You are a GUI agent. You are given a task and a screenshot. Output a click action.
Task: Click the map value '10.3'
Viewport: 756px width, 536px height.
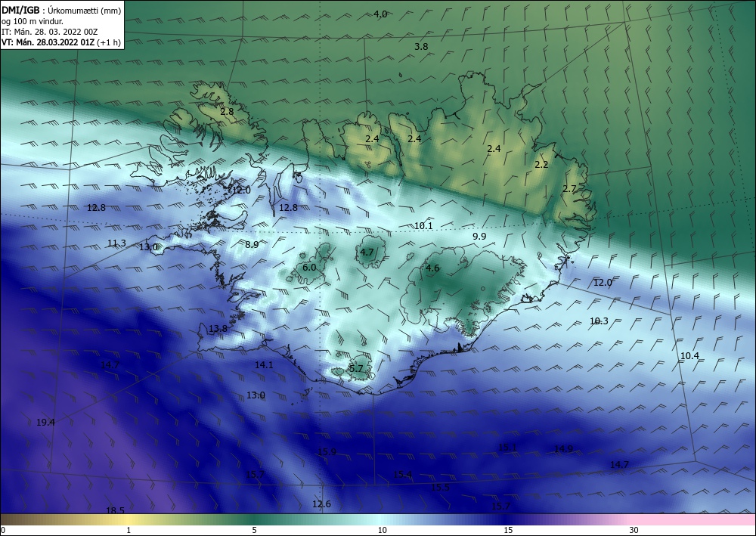(599, 321)
